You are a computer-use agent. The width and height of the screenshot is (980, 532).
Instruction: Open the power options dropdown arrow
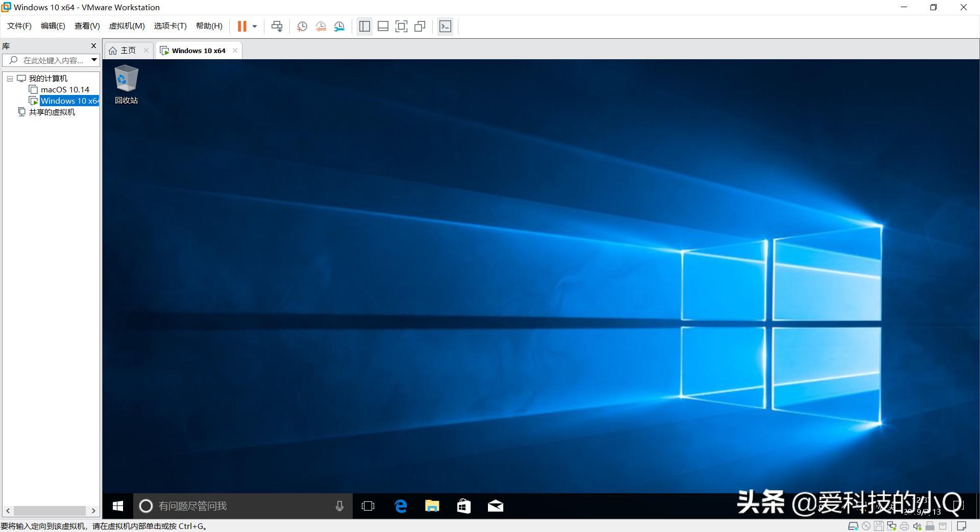[254, 26]
